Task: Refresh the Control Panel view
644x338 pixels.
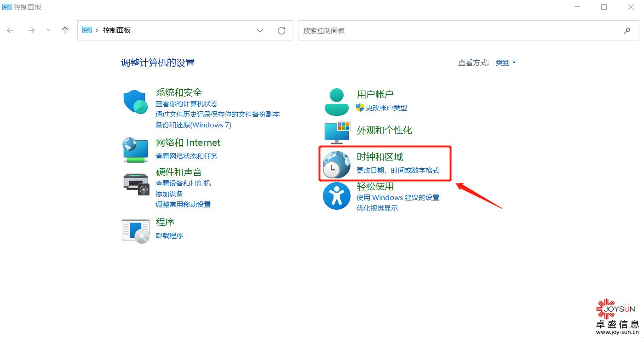Action: (x=282, y=30)
